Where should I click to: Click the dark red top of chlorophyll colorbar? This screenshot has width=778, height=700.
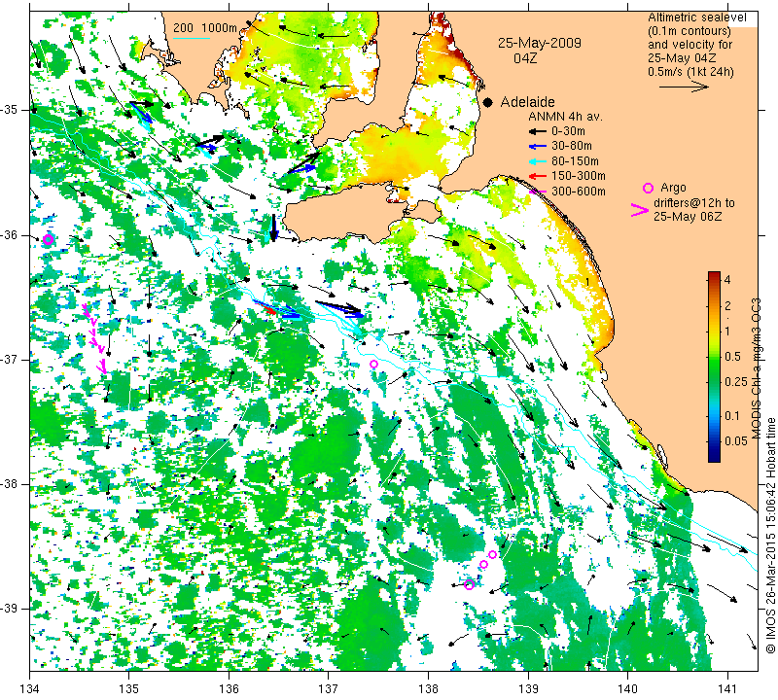(714, 275)
